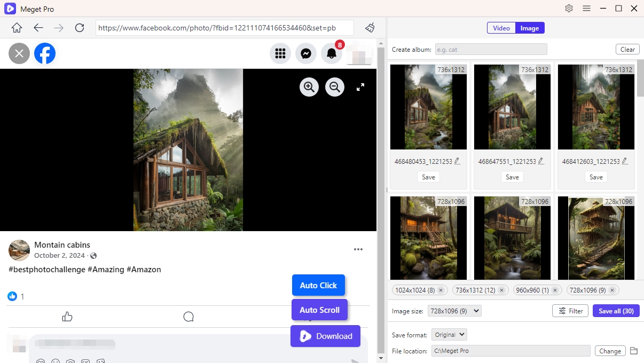
Task: Open Montain cabins profile picture
Action: (x=19, y=250)
